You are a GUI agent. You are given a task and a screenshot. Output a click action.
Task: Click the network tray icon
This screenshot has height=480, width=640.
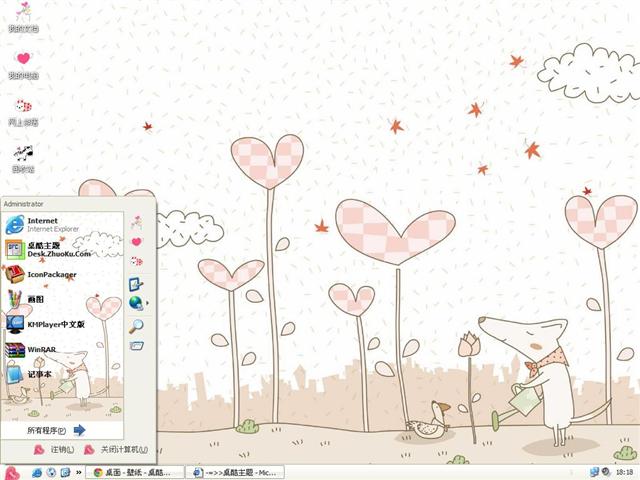(595, 473)
